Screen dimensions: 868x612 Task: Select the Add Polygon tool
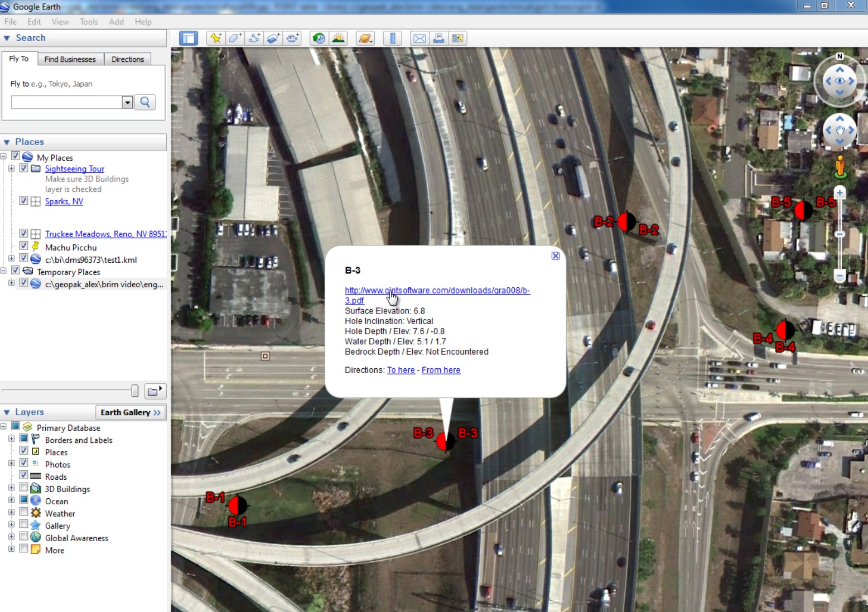coord(235,38)
